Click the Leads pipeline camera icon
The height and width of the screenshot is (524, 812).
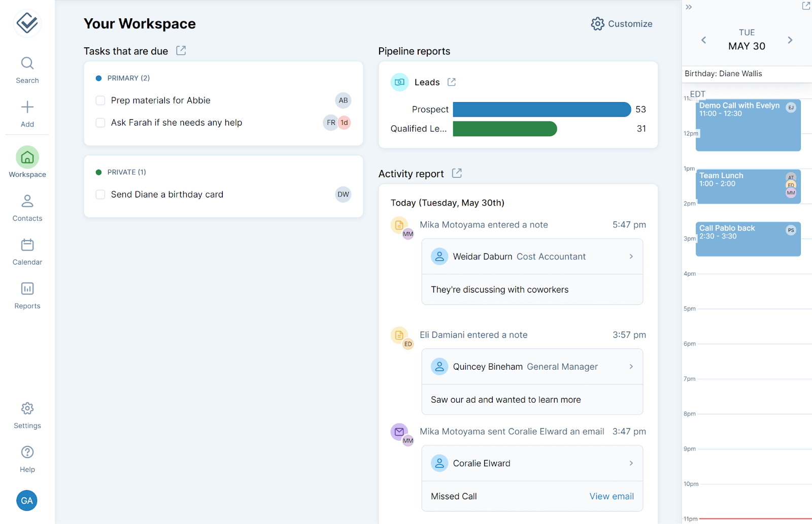click(399, 82)
